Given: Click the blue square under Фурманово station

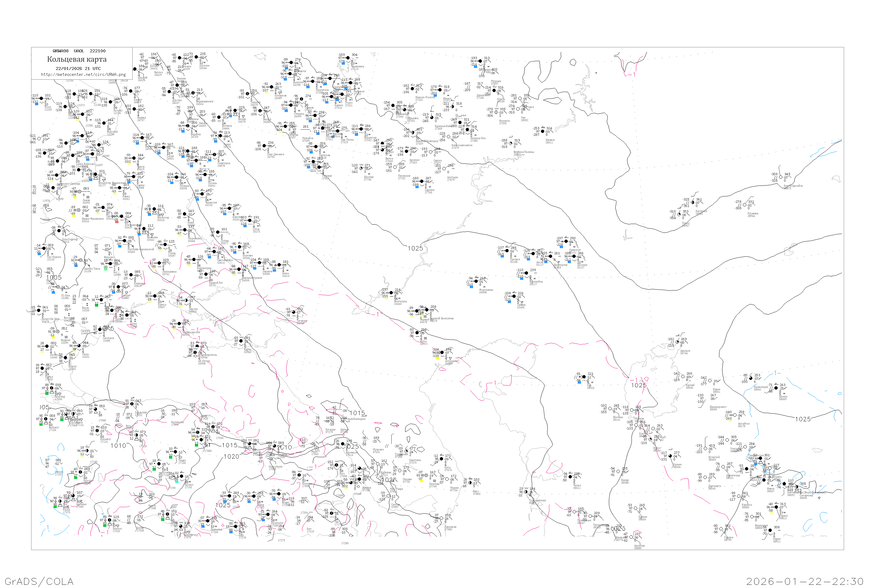Looking at the screenshot, I should click(x=471, y=287).
